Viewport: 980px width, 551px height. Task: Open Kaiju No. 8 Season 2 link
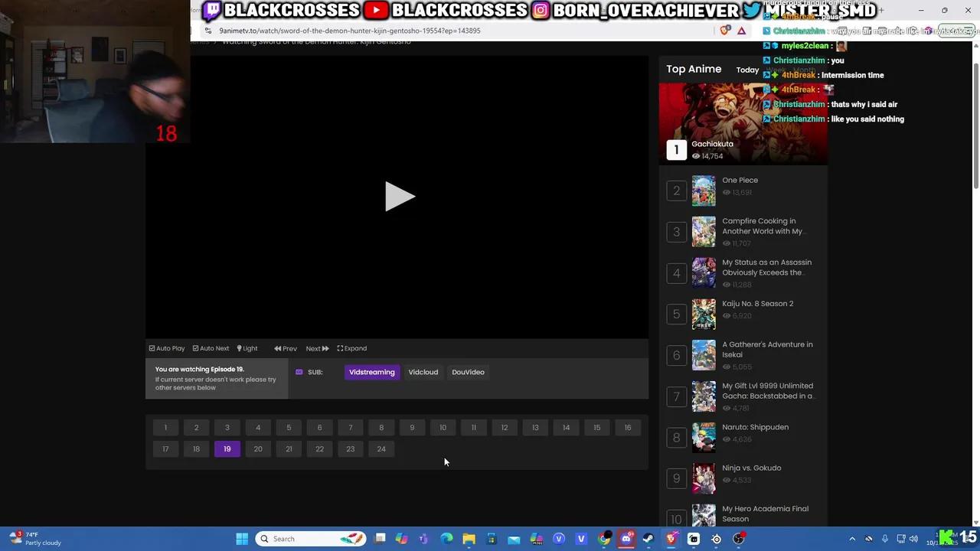(x=757, y=304)
